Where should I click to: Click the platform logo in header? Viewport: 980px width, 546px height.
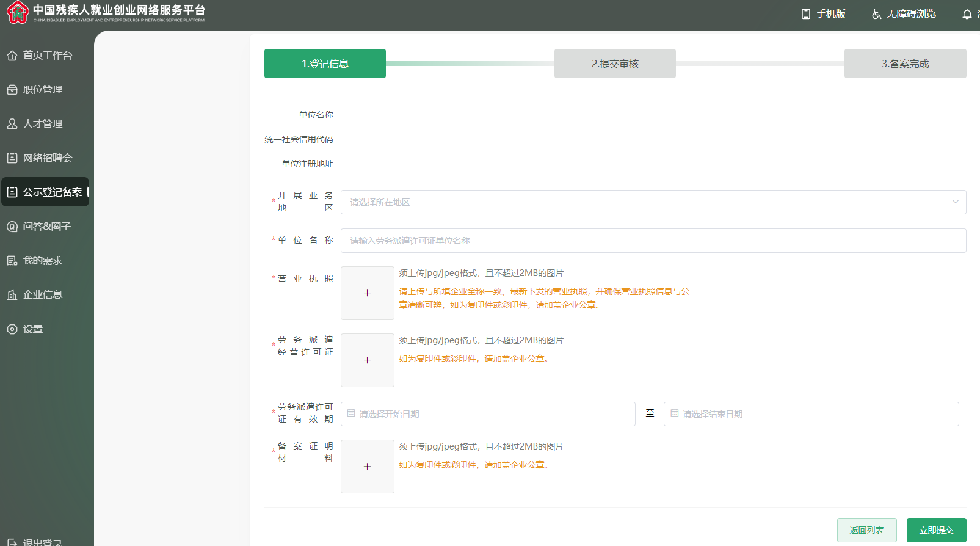point(18,12)
